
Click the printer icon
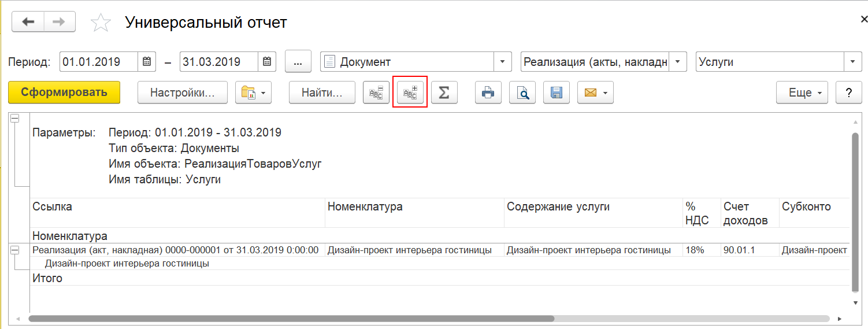pyautogui.click(x=488, y=93)
